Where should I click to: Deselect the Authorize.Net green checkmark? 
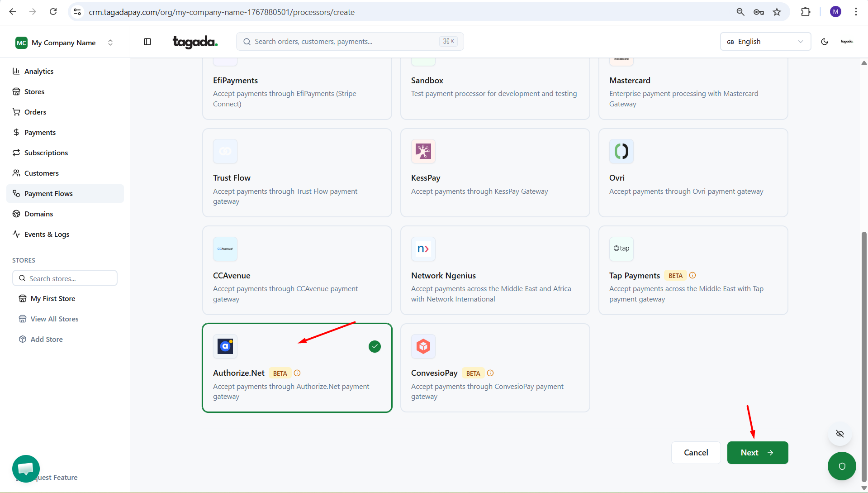tap(375, 347)
